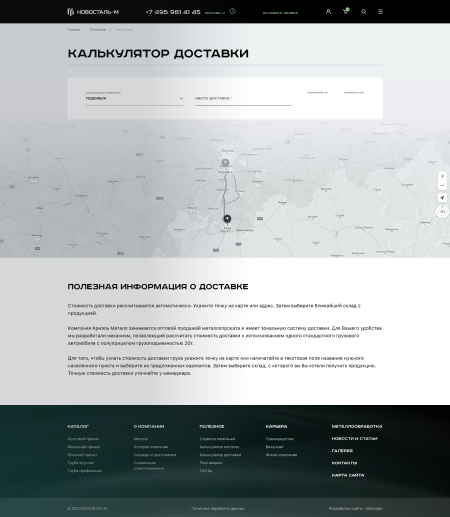Click the chevron arrow of the warehouse select

click(181, 98)
